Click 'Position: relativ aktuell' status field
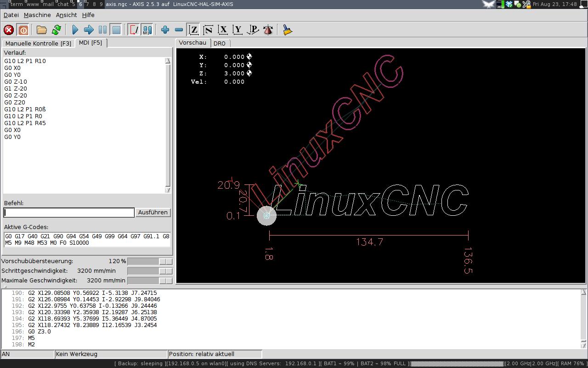 (x=215, y=354)
